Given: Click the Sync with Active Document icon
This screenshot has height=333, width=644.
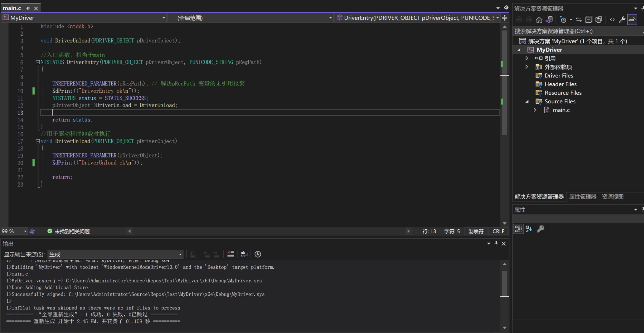Looking at the screenshot, I should 579,19.
